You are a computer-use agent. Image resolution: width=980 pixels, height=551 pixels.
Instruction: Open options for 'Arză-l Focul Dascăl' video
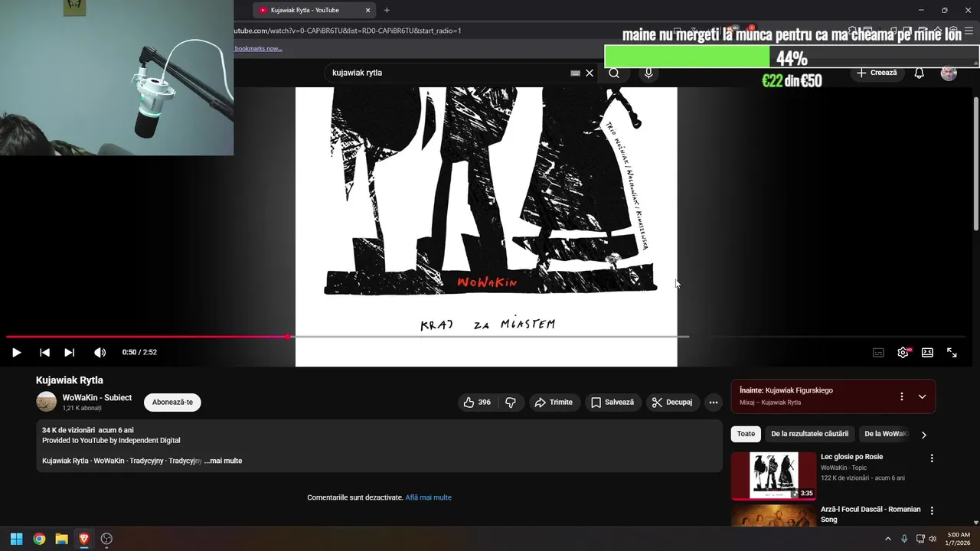pyautogui.click(x=932, y=510)
